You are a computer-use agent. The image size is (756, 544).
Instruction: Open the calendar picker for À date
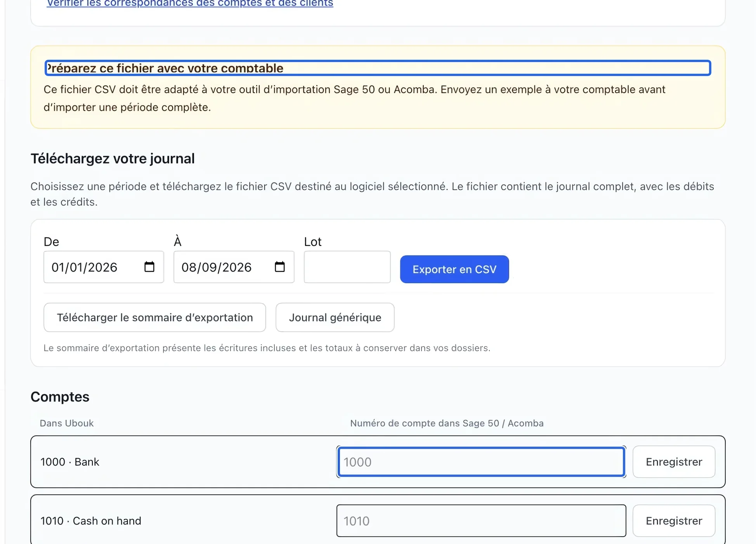[279, 267]
